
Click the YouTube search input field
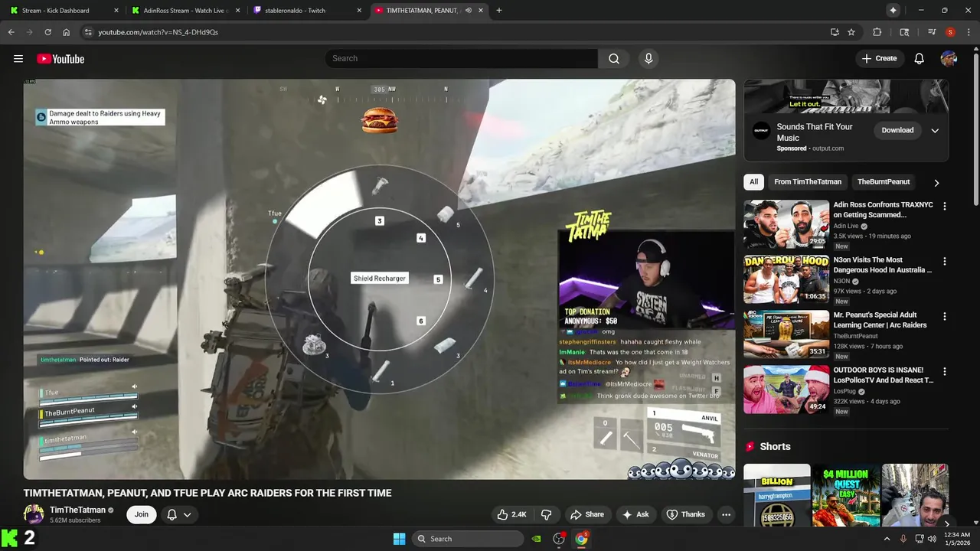(462, 59)
